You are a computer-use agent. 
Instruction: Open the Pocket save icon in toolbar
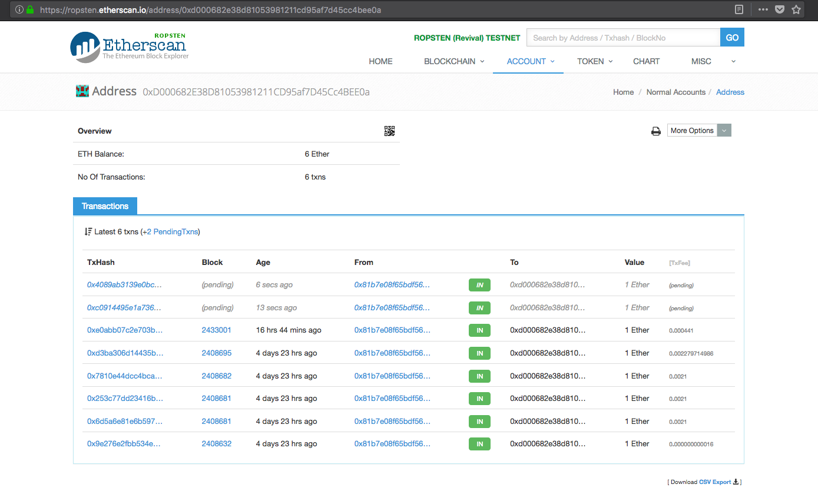point(779,9)
